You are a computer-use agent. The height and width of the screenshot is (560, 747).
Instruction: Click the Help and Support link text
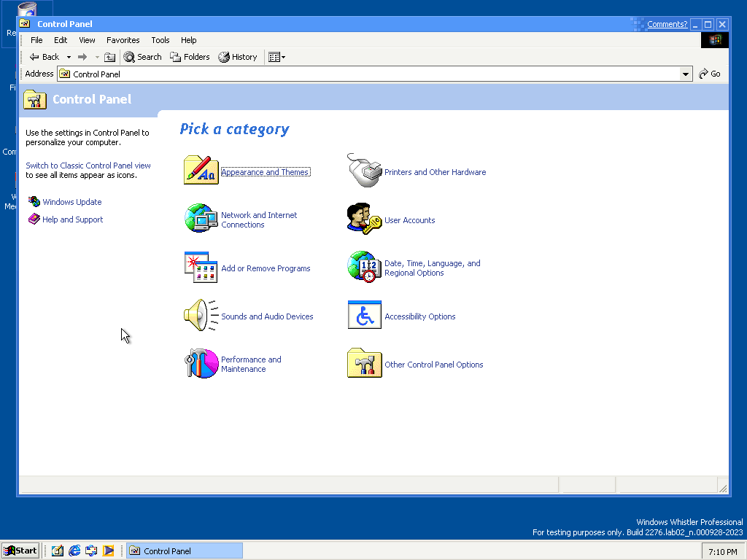tap(72, 219)
